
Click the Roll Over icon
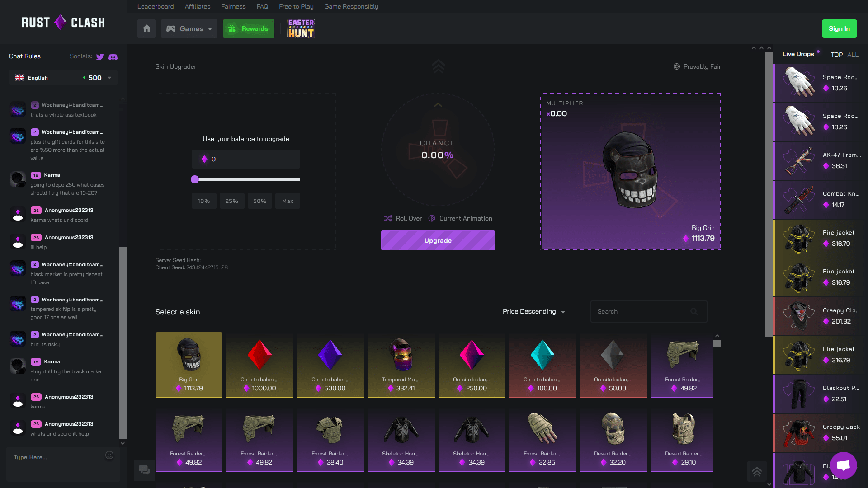pos(388,218)
